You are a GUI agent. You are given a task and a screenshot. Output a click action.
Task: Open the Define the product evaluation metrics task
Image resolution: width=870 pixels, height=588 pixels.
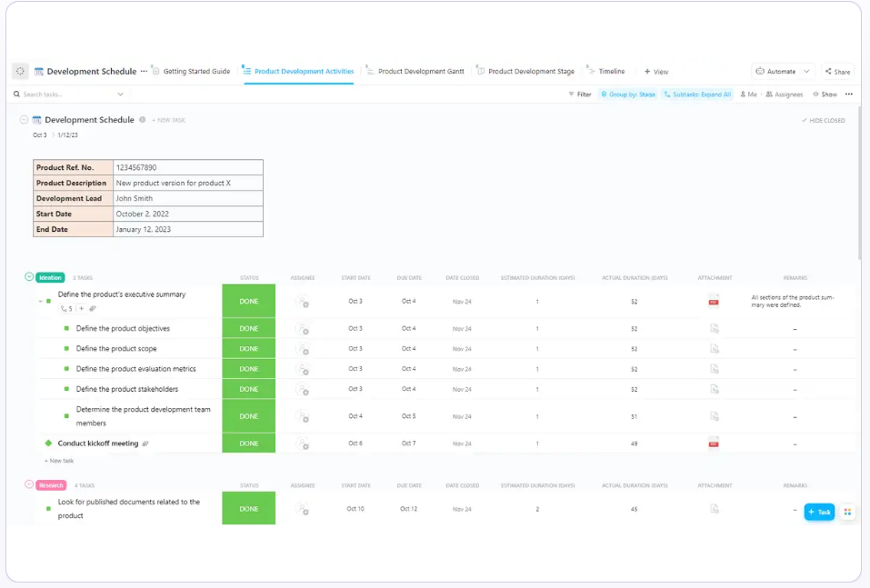(136, 369)
